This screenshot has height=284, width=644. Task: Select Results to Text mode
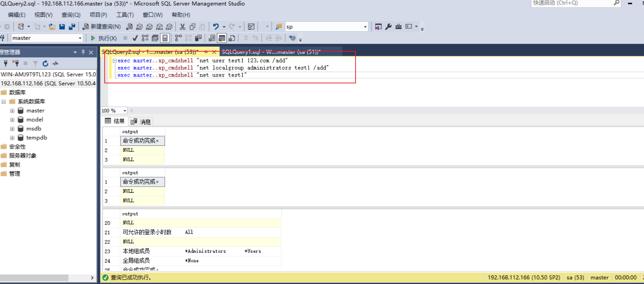(212, 38)
